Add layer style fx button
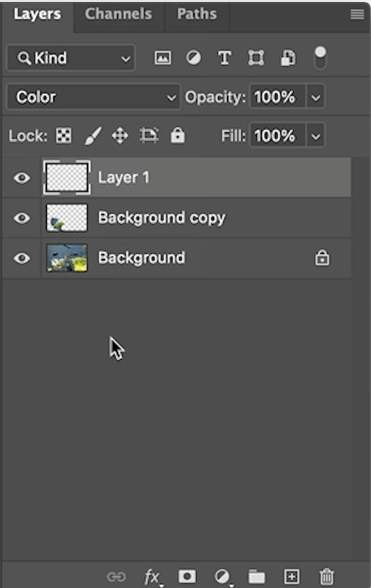This screenshot has height=588, width=371. point(153,577)
